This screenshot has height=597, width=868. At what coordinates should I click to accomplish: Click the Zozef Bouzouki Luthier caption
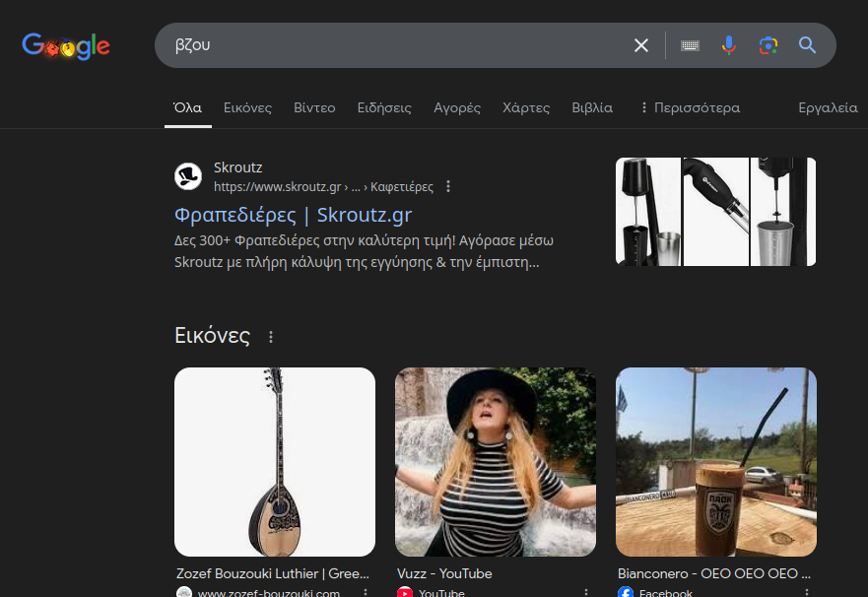click(272, 573)
